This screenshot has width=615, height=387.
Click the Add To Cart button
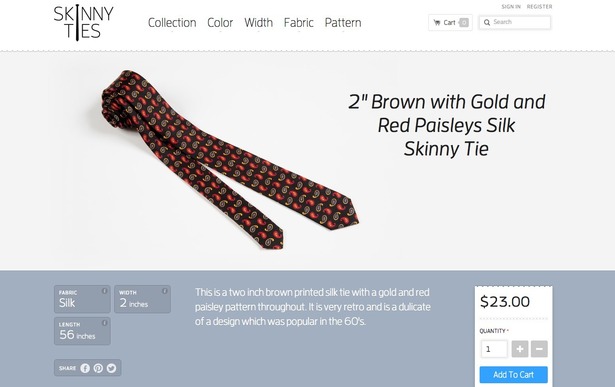513,375
